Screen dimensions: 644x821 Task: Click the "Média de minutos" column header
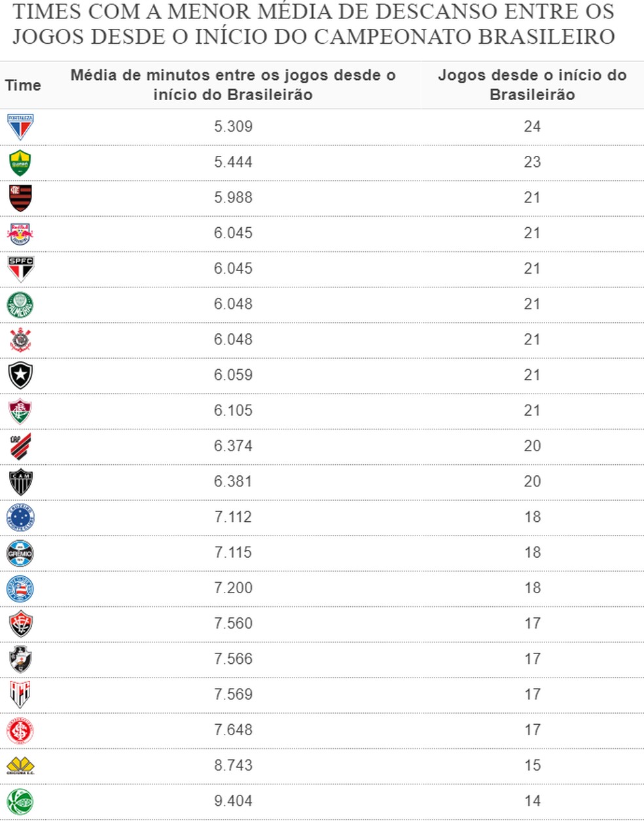click(233, 85)
